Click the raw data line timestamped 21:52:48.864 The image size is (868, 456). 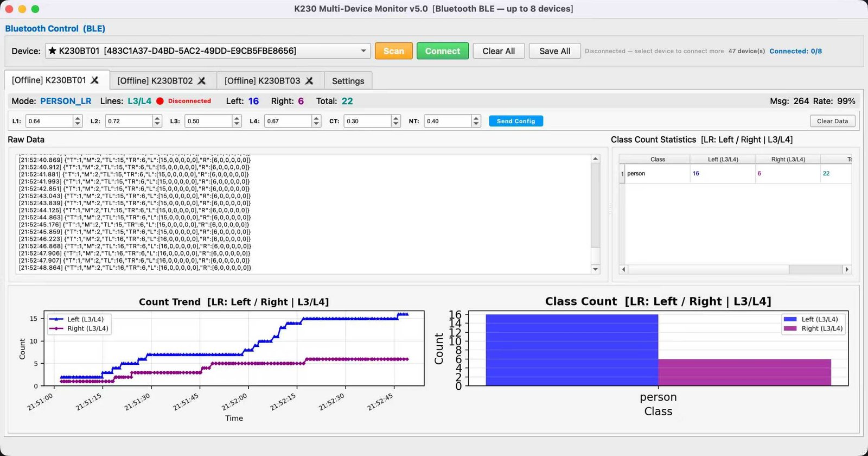[135, 268]
